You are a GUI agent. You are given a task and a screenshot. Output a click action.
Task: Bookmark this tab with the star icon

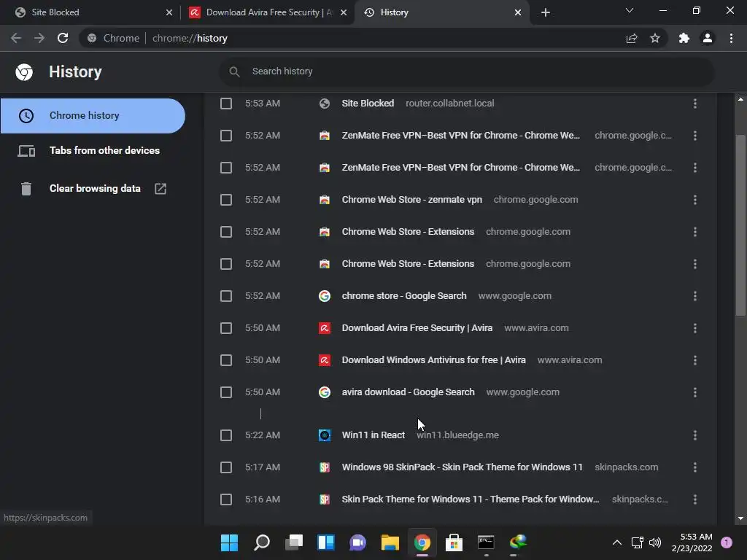click(x=655, y=38)
